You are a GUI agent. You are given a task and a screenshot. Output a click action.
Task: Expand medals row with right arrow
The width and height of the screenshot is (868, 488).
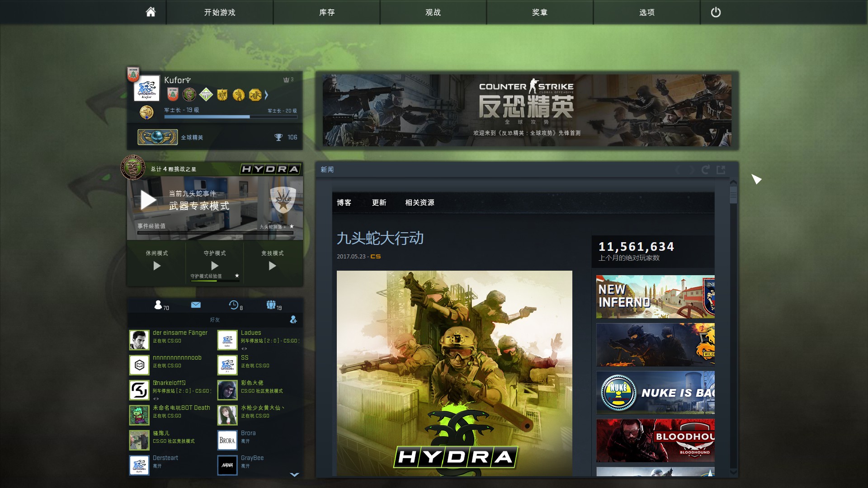tap(266, 95)
